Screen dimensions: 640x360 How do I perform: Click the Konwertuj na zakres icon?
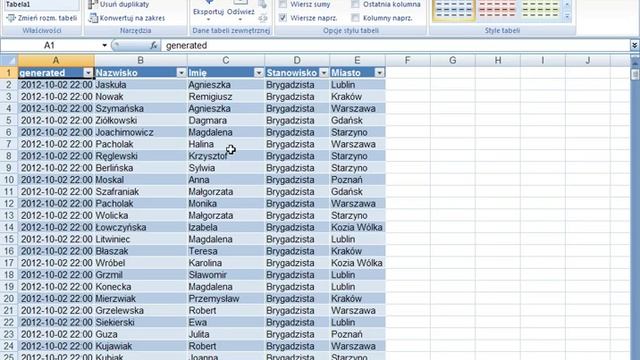click(x=93, y=18)
